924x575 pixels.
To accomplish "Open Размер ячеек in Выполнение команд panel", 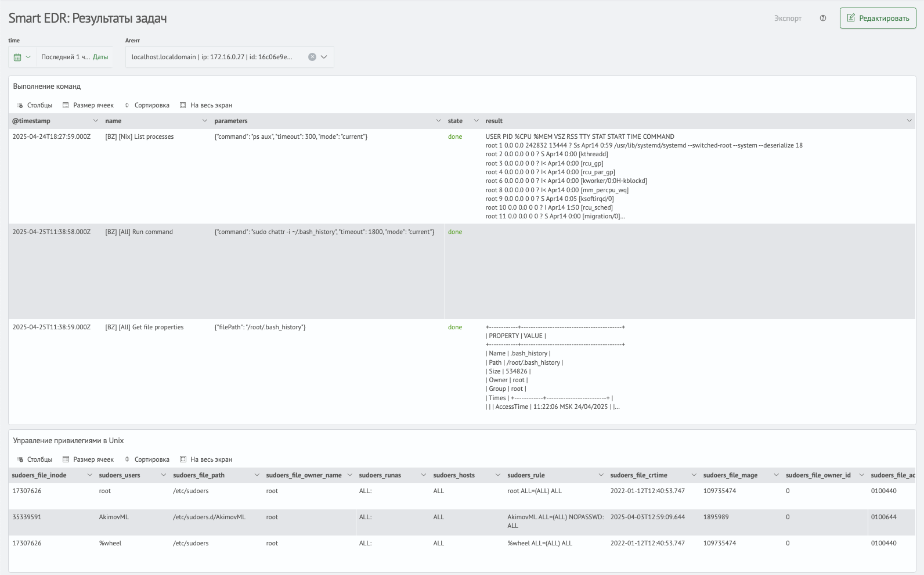I will coord(88,105).
